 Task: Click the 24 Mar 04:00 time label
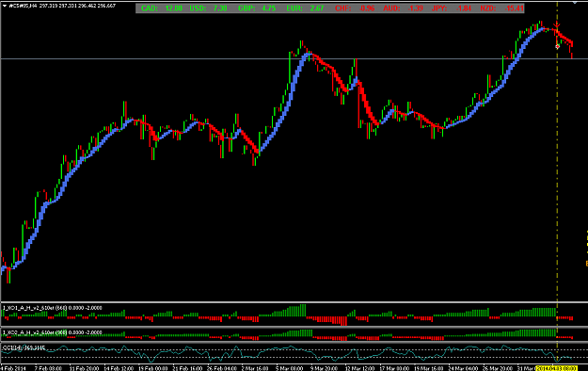pos(464,368)
